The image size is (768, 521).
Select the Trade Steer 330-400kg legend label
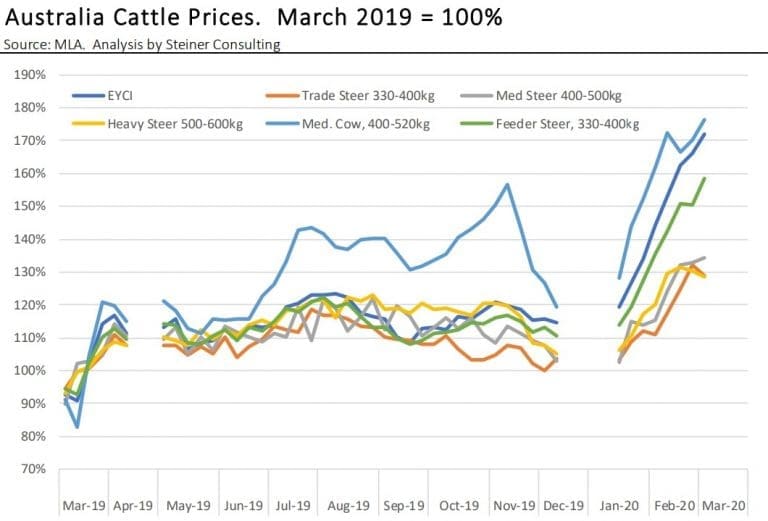point(351,95)
